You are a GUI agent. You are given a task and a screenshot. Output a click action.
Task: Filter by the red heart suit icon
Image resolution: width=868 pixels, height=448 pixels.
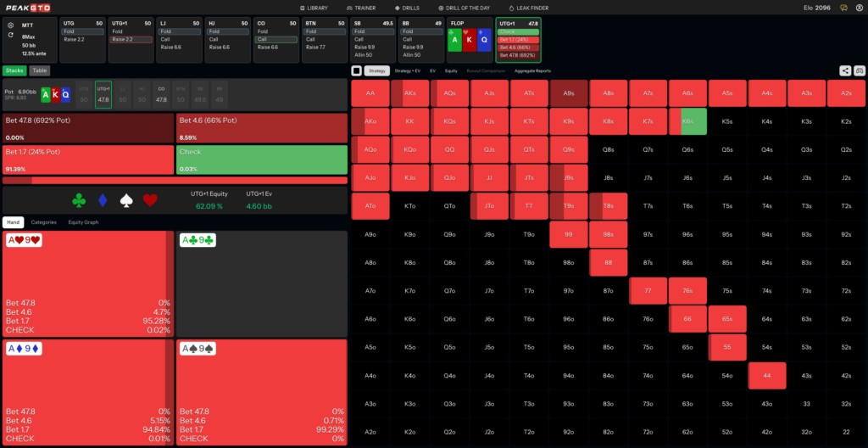click(150, 200)
